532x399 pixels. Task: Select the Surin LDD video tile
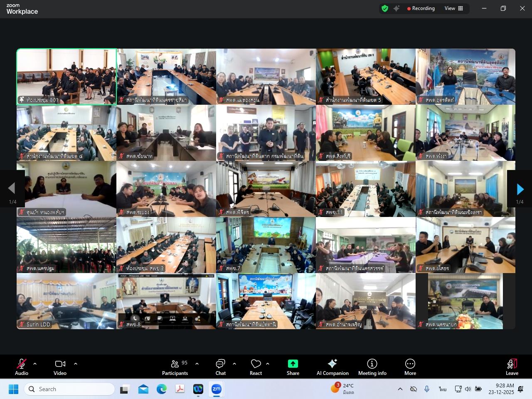[66, 301]
